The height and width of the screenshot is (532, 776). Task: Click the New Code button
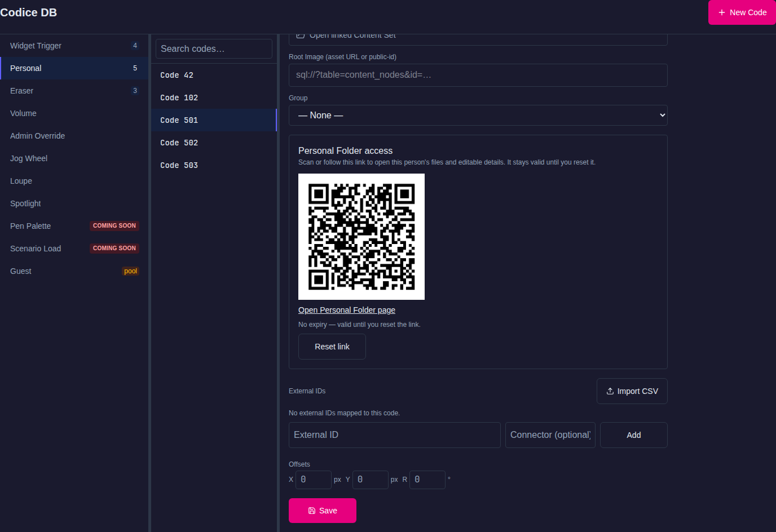click(742, 12)
